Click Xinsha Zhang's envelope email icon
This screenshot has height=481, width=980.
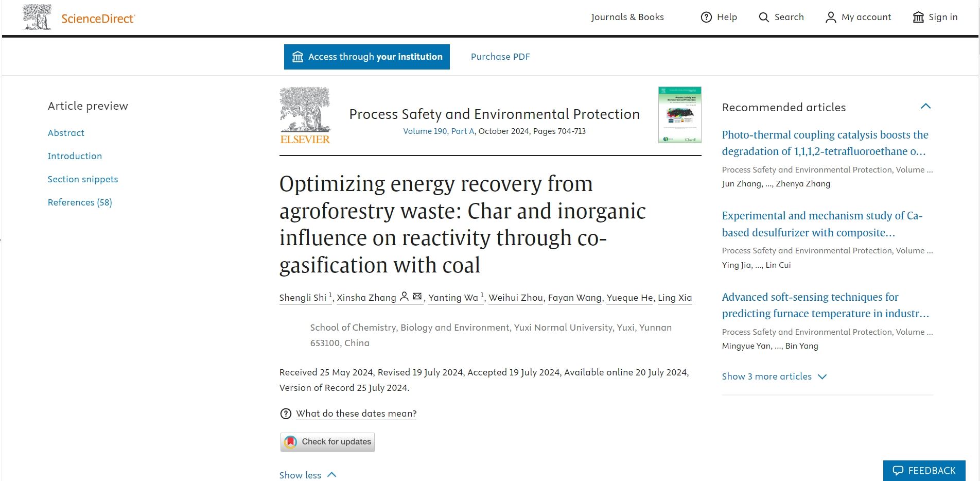tap(417, 297)
